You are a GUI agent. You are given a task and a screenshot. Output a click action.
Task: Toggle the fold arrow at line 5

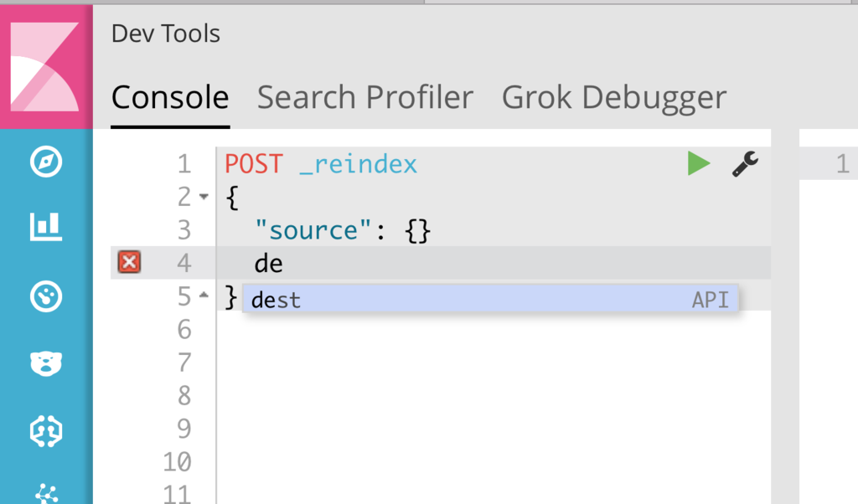point(205,296)
